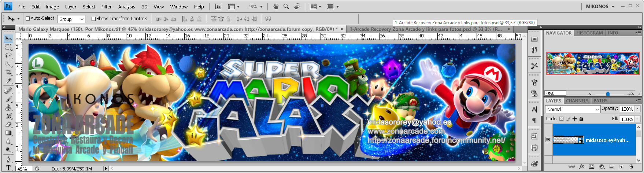
Task: Select the Clone Stamp tool
Action: coord(8,107)
